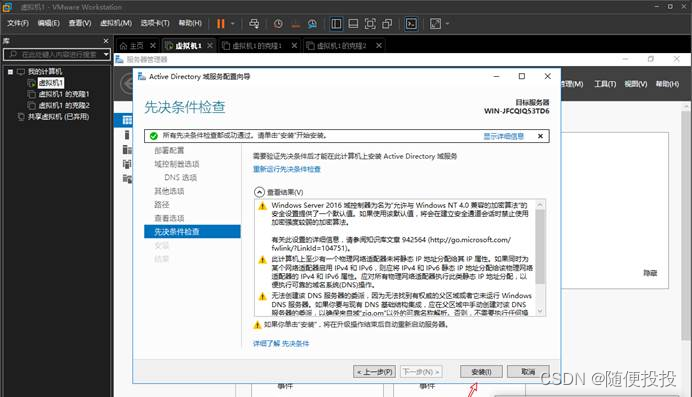Screen dimensions: 692x397
Task: Close the 虚拟机1 的克隆2 tab
Action: [379, 45]
